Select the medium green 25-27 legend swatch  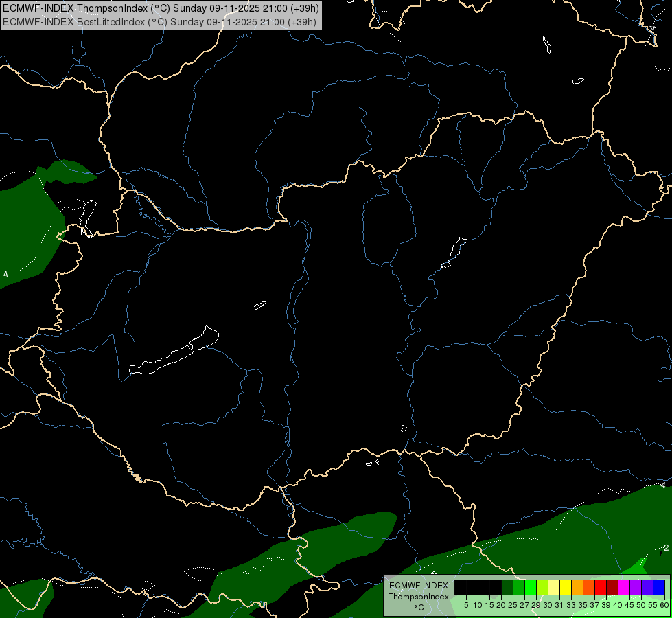519,587
